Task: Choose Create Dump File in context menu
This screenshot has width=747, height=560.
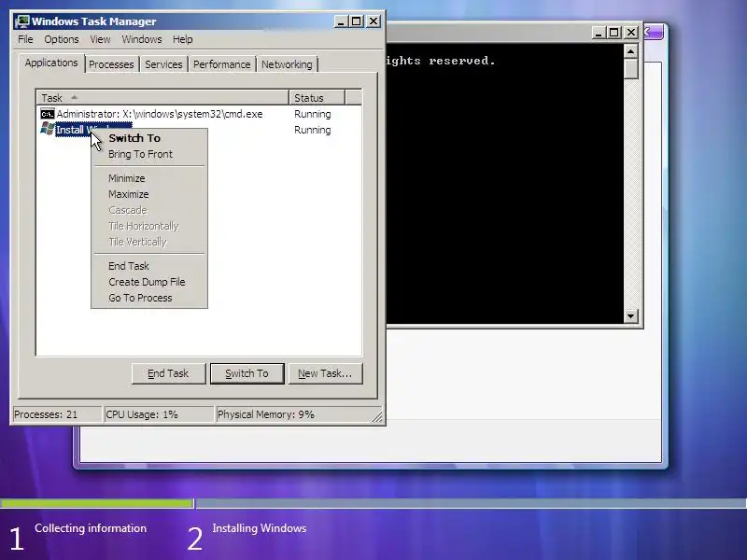Action: pos(149,282)
